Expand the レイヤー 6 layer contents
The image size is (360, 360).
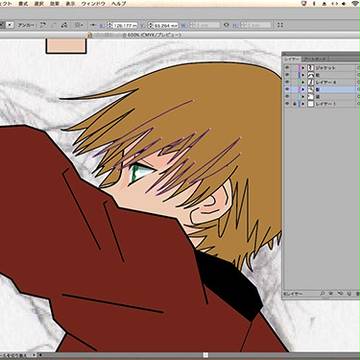[303, 82]
